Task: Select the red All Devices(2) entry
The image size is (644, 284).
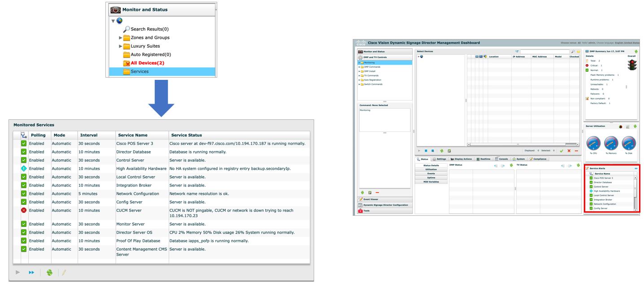Action: (x=147, y=63)
